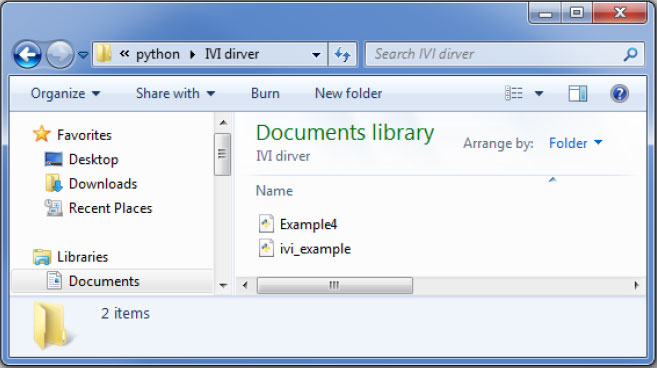657x368 pixels.
Task: Select Favorites in navigation pane
Action: [x=84, y=135]
